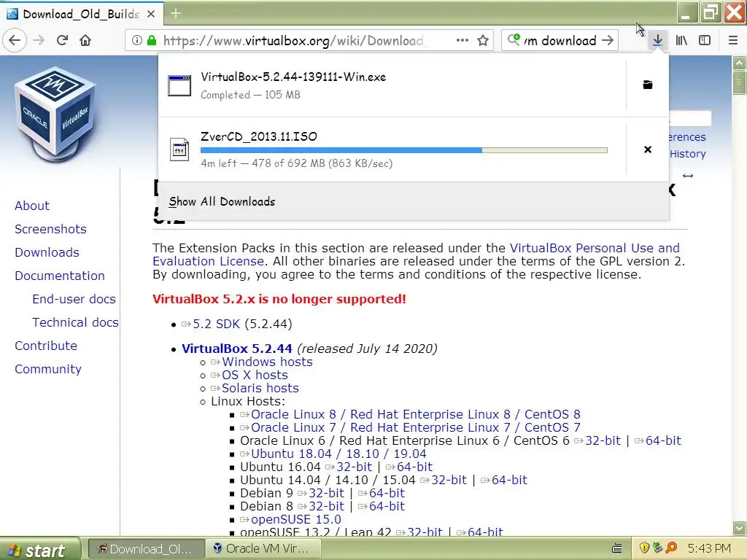Screen dimensions: 747x560
Task: Open the Contribute sidebar link
Action: click(x=46, y=346)
